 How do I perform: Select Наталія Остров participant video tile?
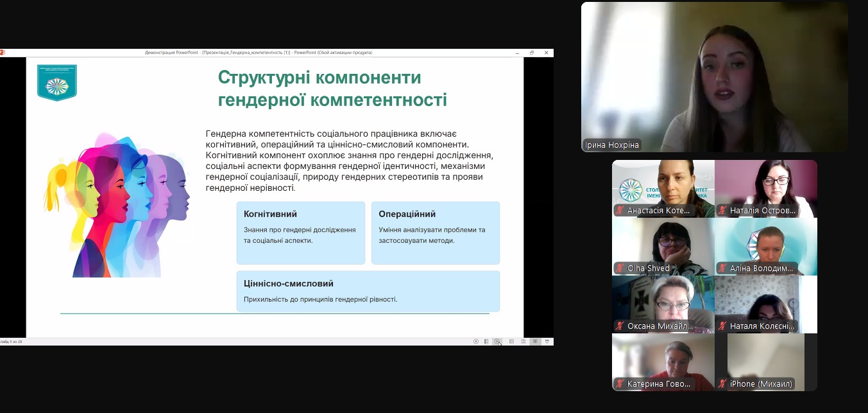(x=765, y=188)
